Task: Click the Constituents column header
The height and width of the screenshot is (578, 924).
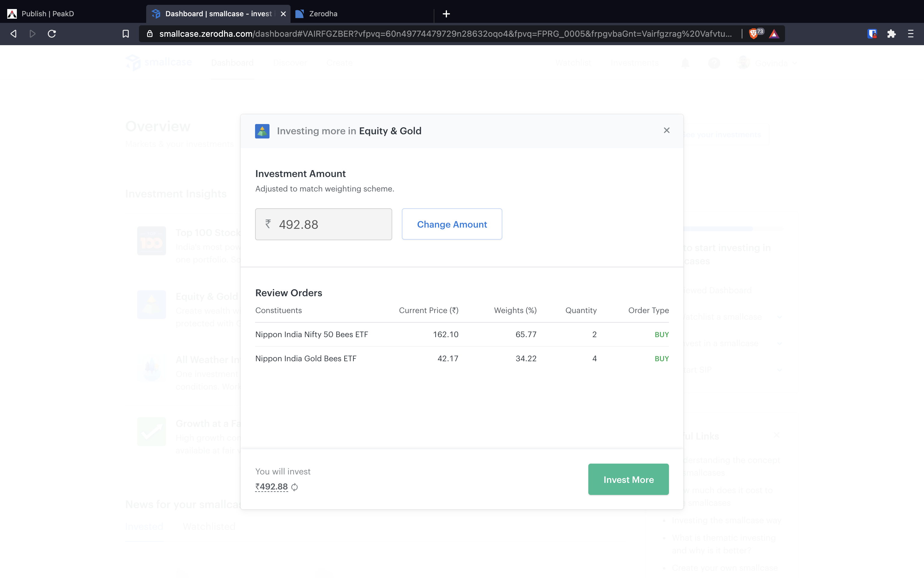Action: [278, 310]
